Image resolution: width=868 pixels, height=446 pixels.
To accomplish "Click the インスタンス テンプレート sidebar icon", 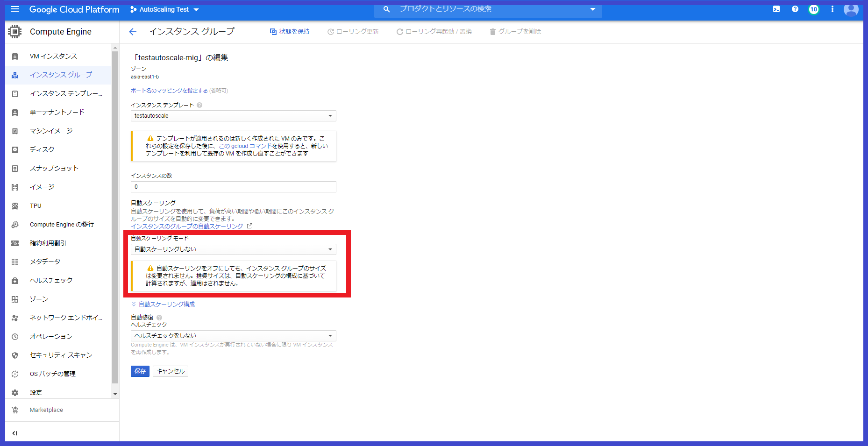I will (15, 94).
